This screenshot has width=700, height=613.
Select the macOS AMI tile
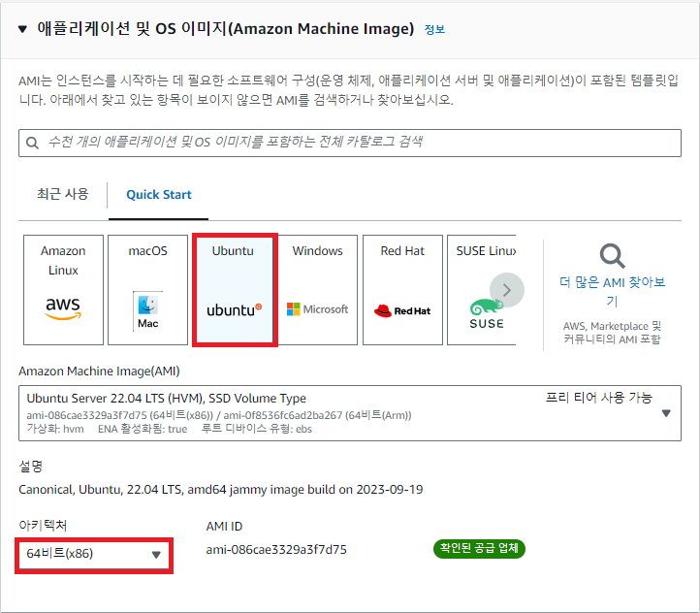[x=147, y=290]
